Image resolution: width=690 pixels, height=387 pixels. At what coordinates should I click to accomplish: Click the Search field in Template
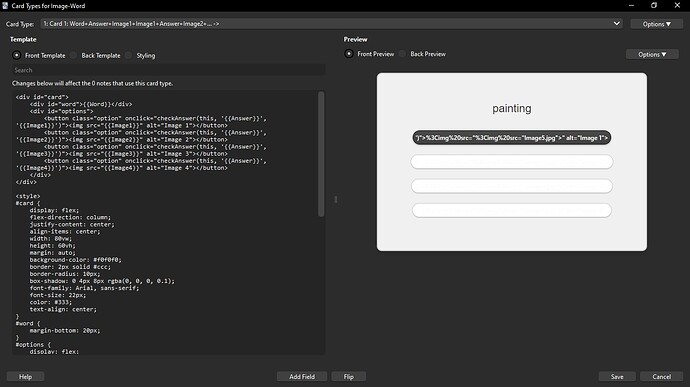(168, 70)
